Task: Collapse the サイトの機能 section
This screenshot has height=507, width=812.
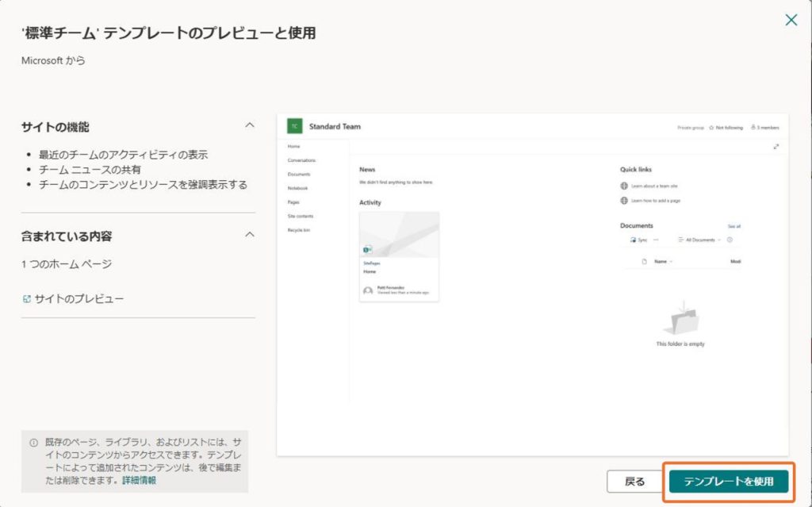Action: (250, 125)
